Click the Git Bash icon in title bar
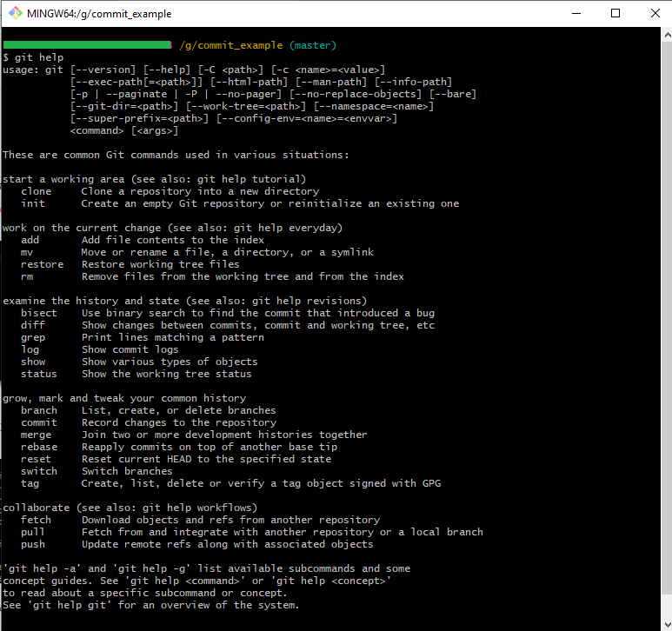The height and width of the screenshot is (631, 672). click(16, 13)
